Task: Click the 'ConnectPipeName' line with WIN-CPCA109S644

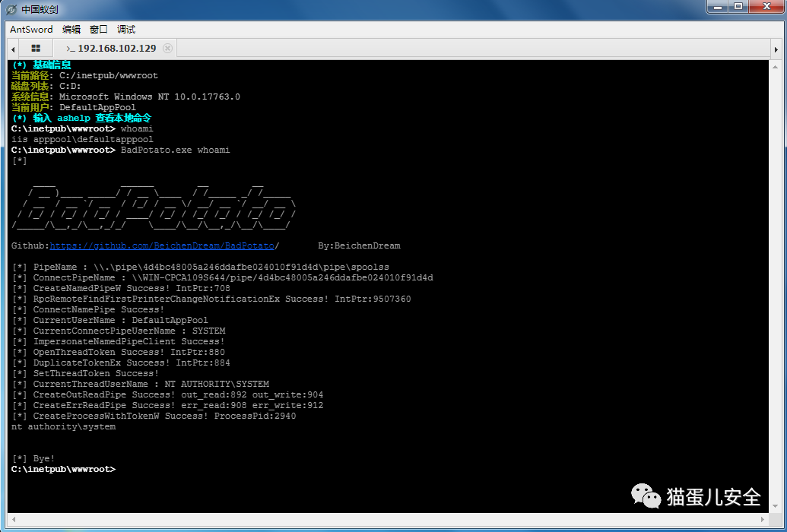Action: pos(222,278)
